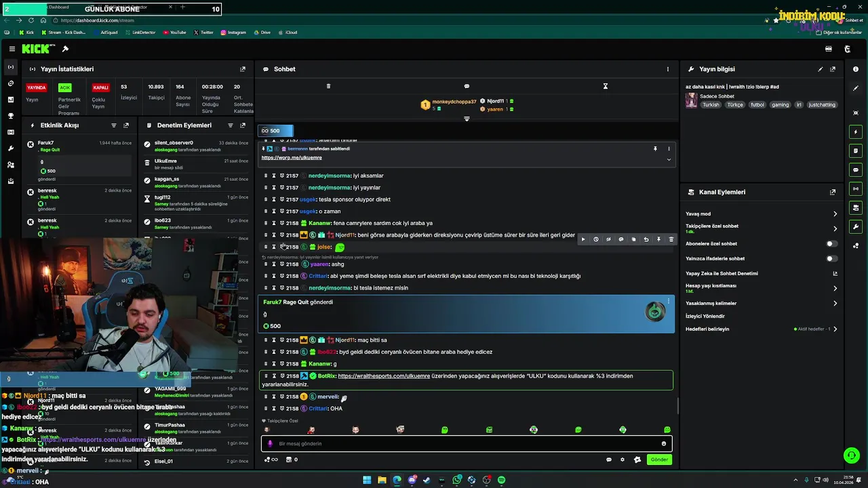Viewport: 868px width, 488px height.
Task: Filter the Denetim Eylemleri panel
Action: click(x=231, y=125)
